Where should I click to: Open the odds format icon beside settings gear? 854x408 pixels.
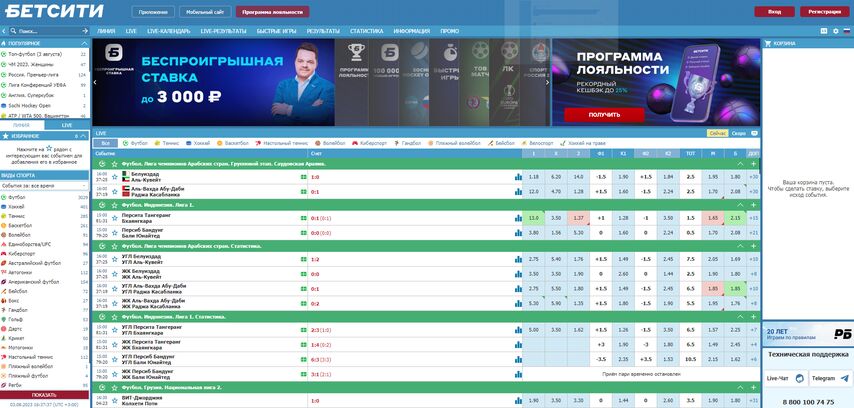(x=824, y=31)
